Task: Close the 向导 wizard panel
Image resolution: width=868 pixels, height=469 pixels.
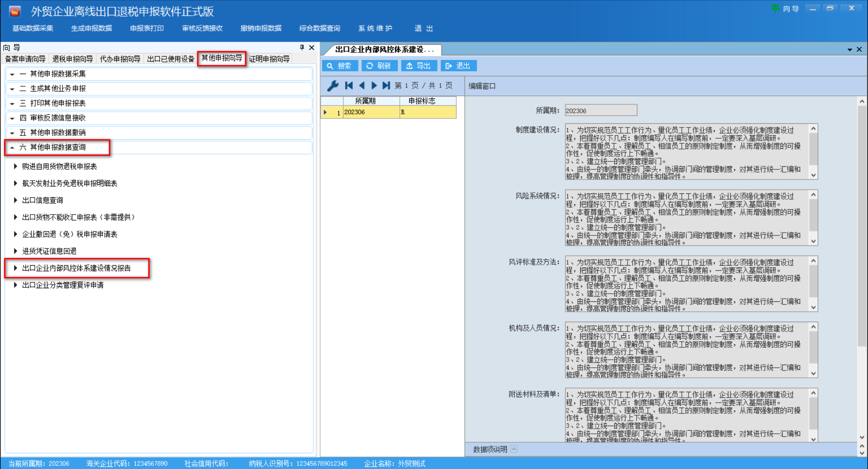Action: tap(311, 47)
